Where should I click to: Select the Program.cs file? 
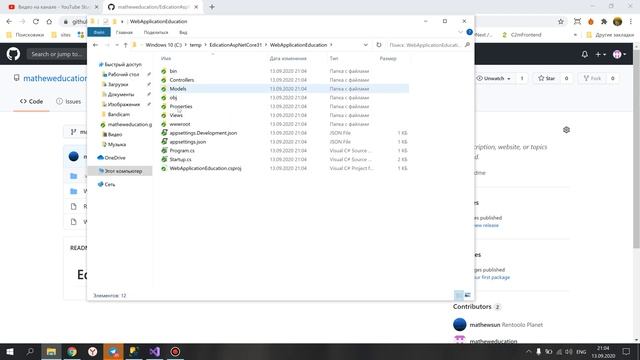(182, 151)
